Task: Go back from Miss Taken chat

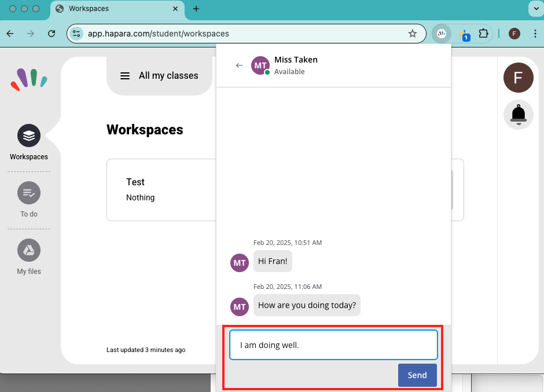Action: click(240, 65)
